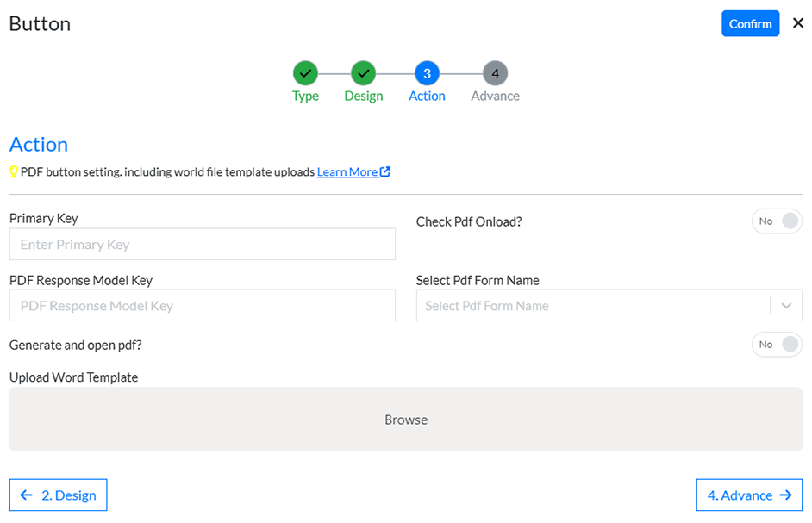The image size is (812, 523).
Task: Expand the Pdf Form Name chevron arrow
Action: 787,306
